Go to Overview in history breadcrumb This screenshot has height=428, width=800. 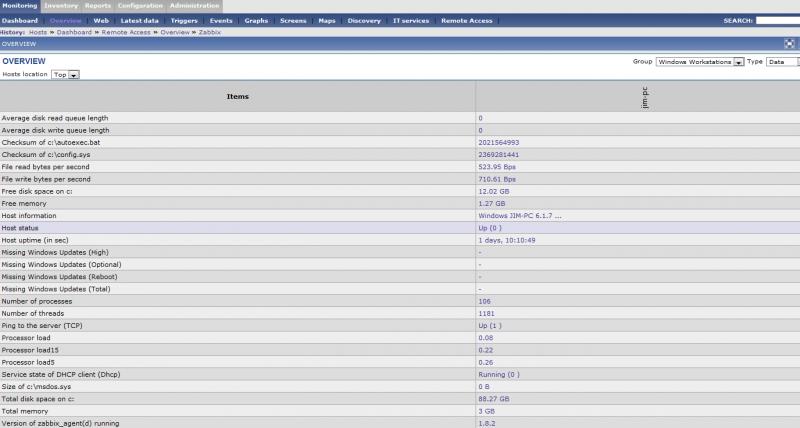(175, 32)
